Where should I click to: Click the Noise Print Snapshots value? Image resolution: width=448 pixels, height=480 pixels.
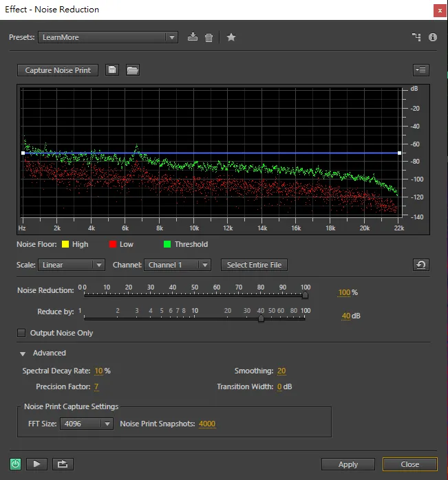(x=207, y=424)
